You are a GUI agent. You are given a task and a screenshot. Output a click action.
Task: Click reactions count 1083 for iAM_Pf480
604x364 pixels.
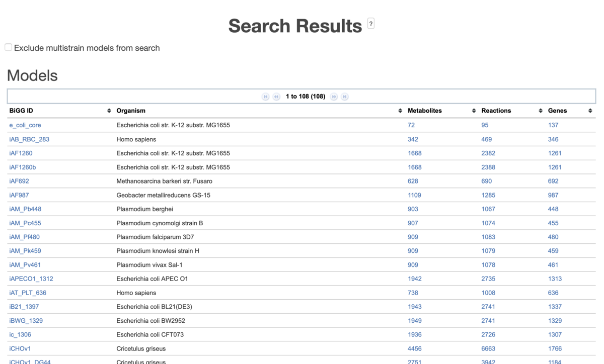pos(488,237)
